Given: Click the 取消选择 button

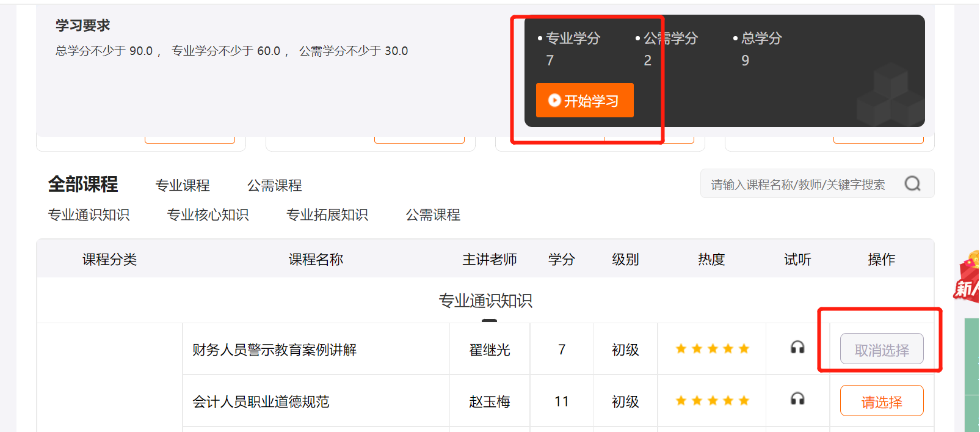Looking at the screenshot, I should click(881, 350).
